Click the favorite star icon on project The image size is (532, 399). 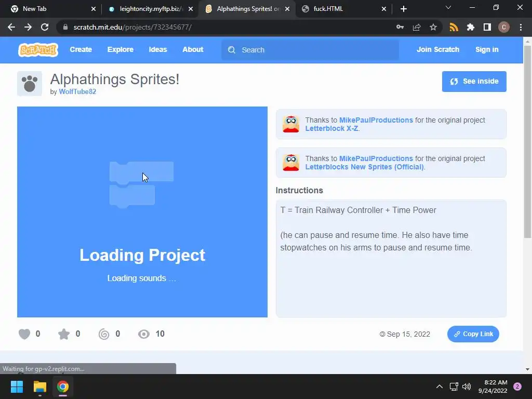(64, 334)
